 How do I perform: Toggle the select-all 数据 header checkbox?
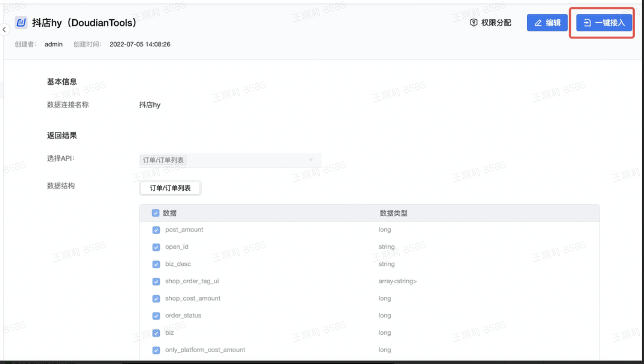coord(155,213)
